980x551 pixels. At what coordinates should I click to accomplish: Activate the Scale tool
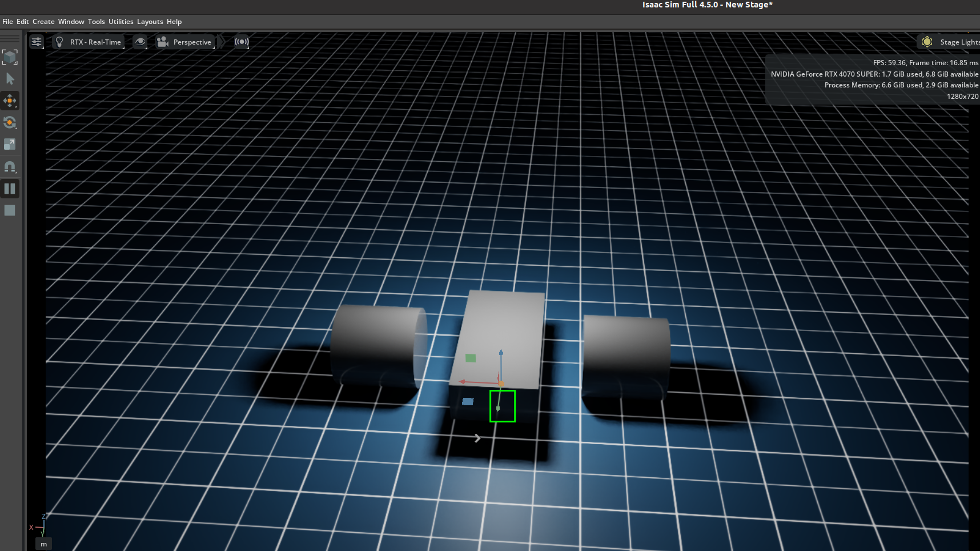coord(10,144)
